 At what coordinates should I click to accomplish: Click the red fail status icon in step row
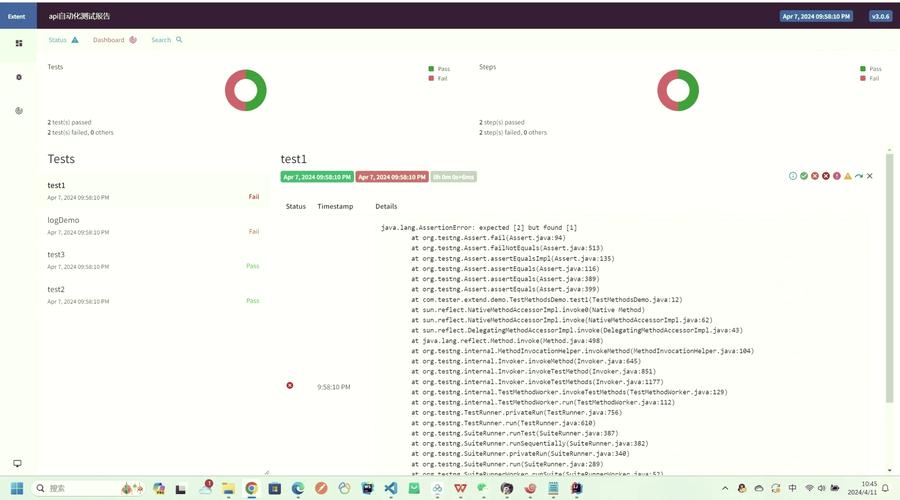(290, 386)
